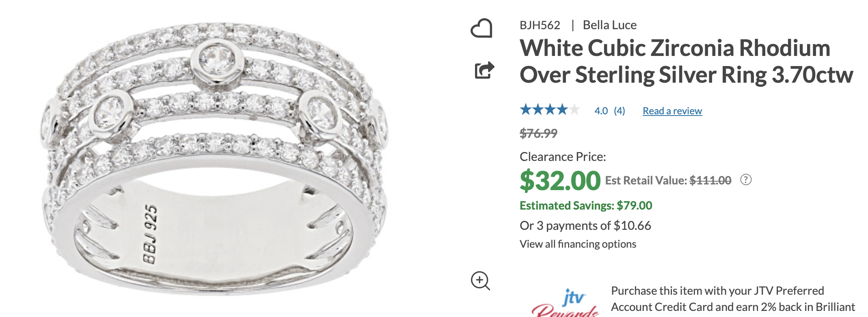Click the crossed-out $111.00 retail value
868x317 pixels.
pos(710,180)
